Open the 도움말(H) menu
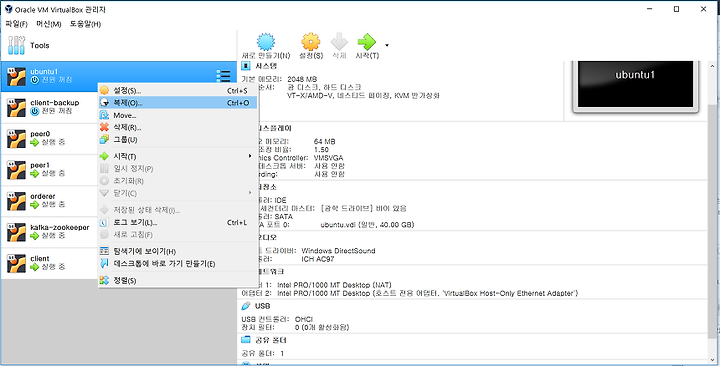The height and width of the screenshot is (366, 720). (x=85, y=24)
